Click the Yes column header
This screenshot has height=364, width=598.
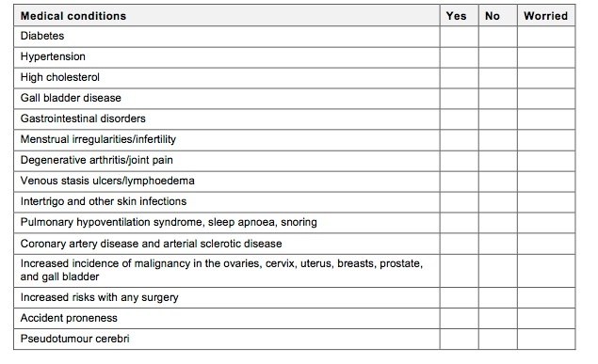[456, 16]
